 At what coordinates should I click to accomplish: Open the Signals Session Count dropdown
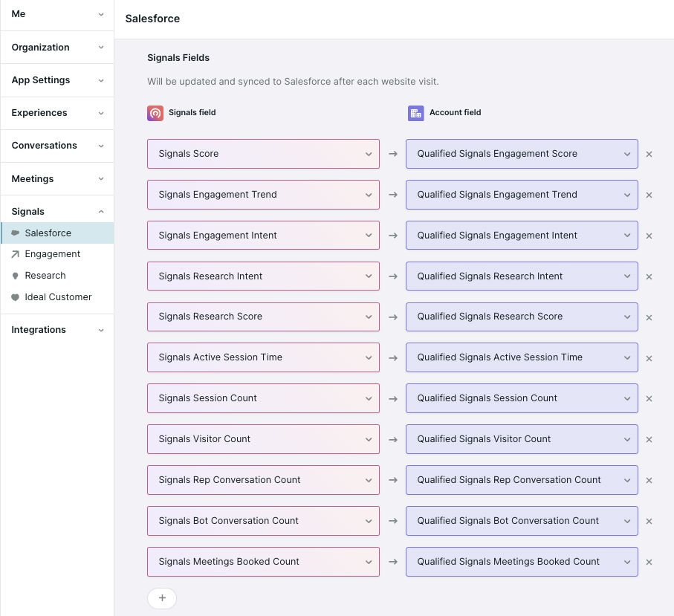coord(263,398)
